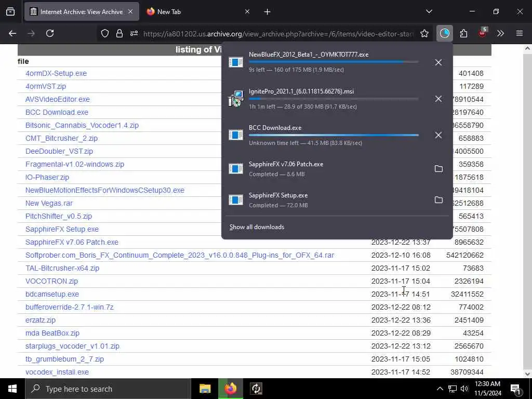The image size is (532, 399).
Task: Download vocodex_install.exe link
Action: point(57,372)
